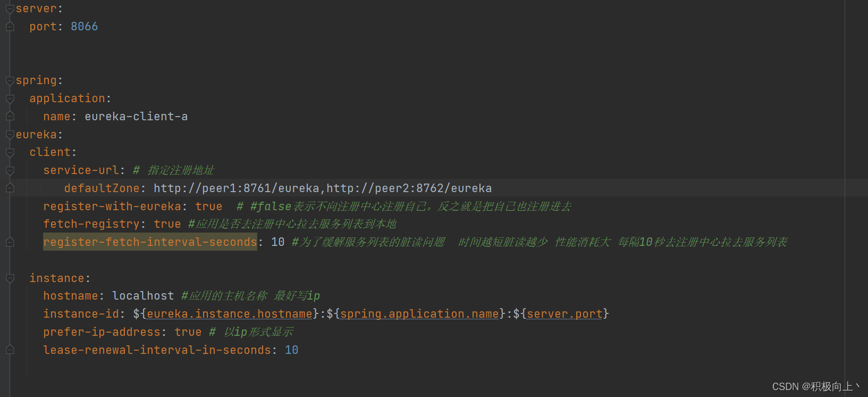Open the server.port property reference
The image size is (868, 397).
pyautogui.click(x=564, y=314)
